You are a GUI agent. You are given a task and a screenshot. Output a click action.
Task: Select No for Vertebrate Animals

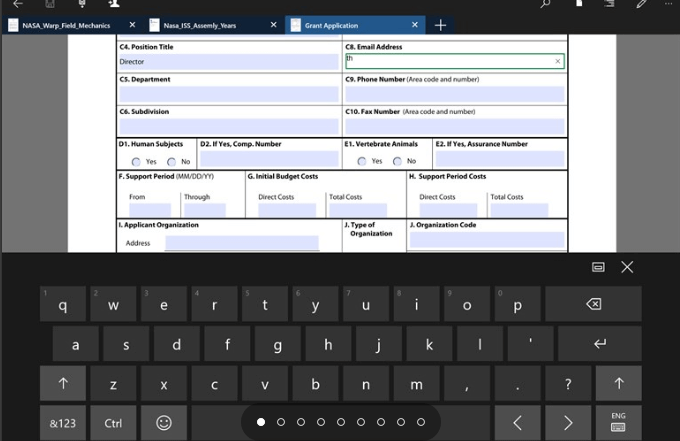(397, 161)
